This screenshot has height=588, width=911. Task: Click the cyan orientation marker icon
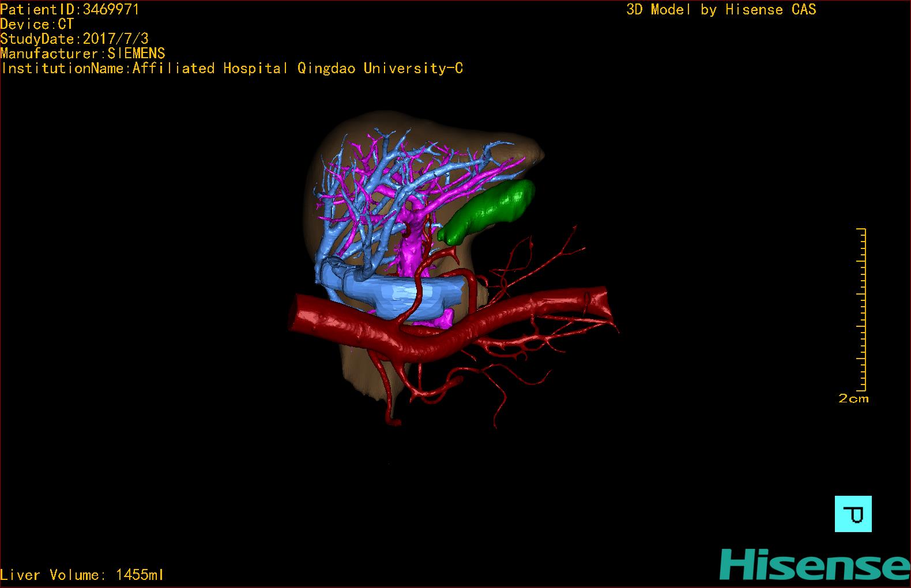coord(853,514)
